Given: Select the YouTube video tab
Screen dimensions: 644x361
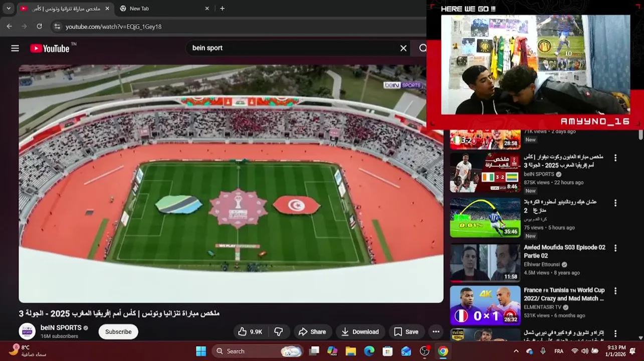Looking at the screenshot, I should pyautogui.click(x=65, y=9).
